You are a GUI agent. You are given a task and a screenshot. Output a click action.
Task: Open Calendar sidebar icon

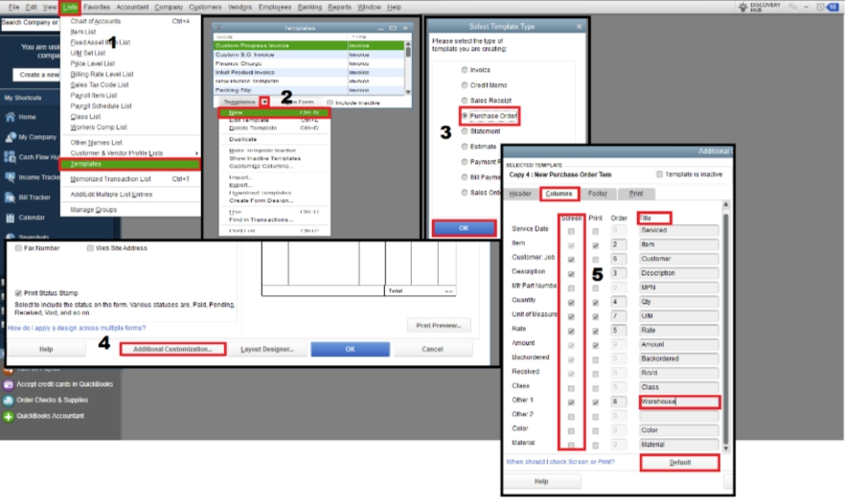[10, 218]
